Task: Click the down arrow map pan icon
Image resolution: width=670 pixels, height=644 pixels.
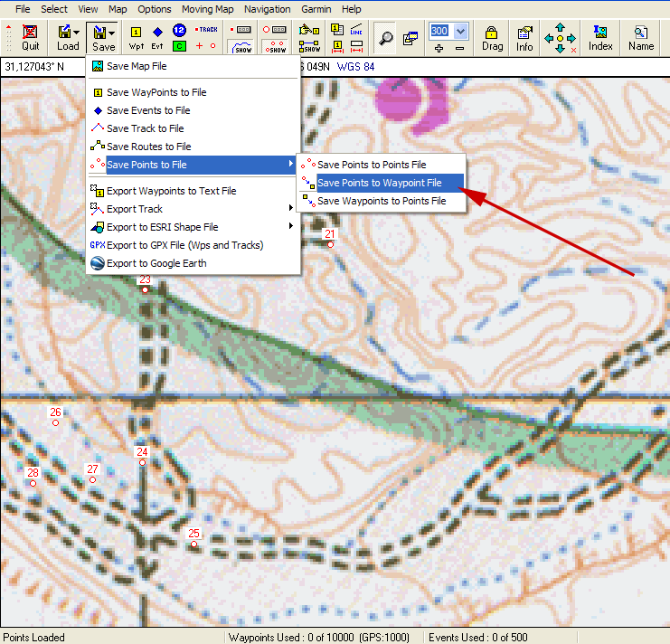Action: point(560,49)
